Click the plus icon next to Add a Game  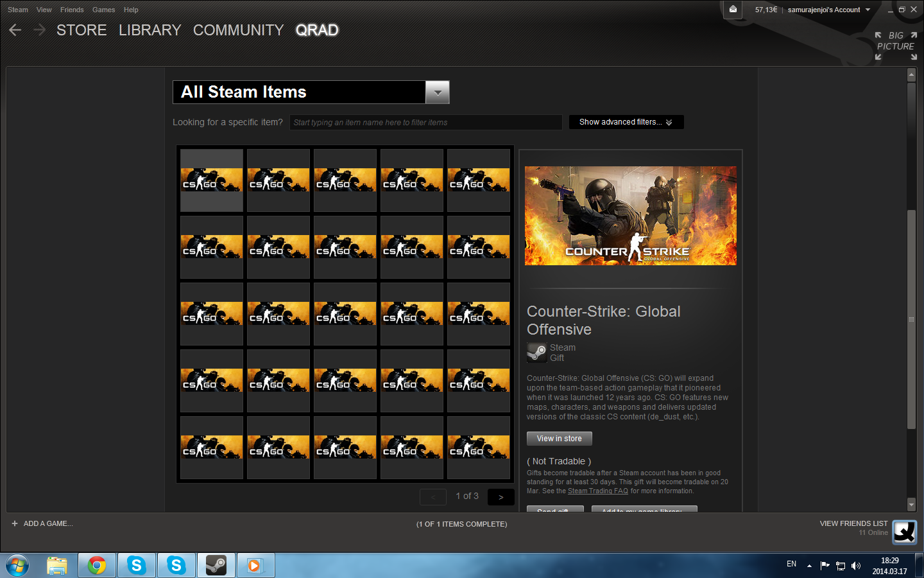tap(14, 523)
